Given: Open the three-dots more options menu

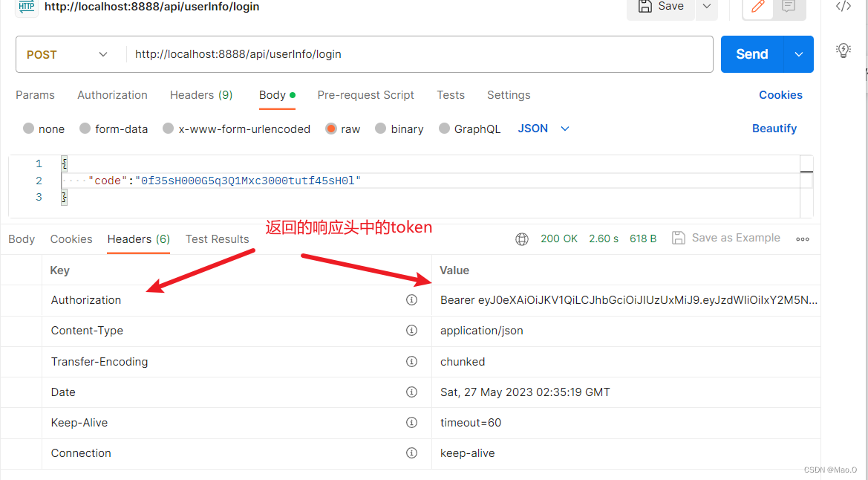Looking at the screenshot, I should pos(802,239).
